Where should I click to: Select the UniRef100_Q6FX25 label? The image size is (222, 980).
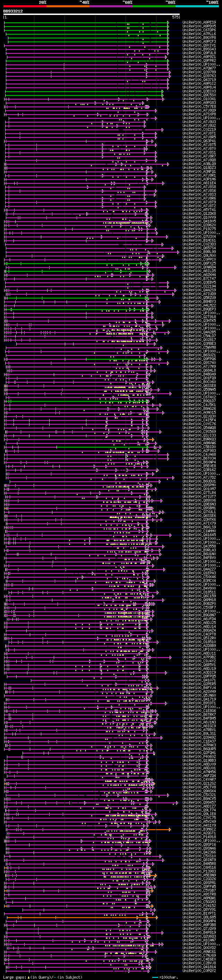pyautogui.click(x=199, y=263)
